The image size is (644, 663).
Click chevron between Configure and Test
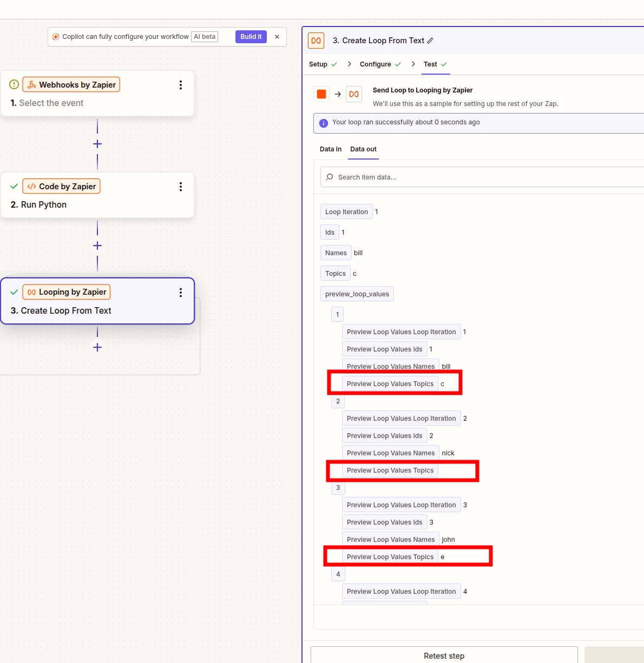tap(413, 64)
